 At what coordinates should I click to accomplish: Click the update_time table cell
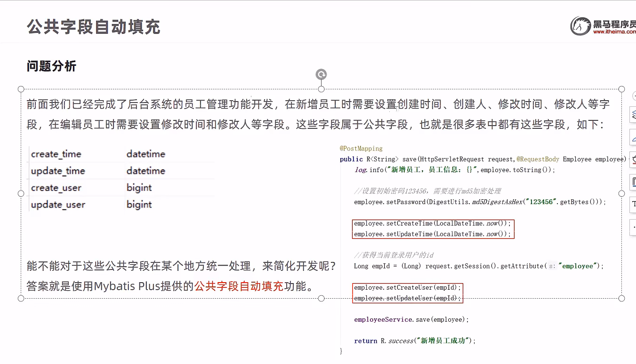58,171
